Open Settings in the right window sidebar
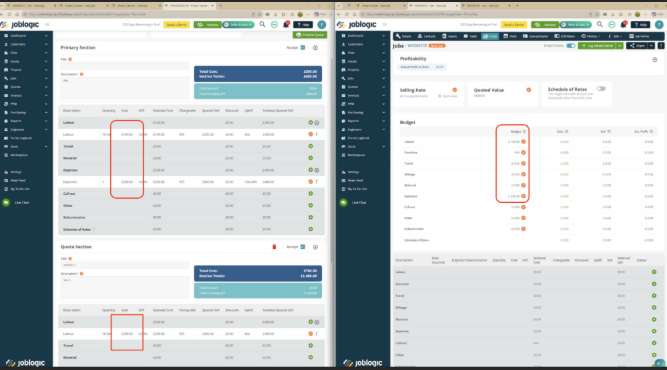The image size is (667, 370). [x=354, y=172]
